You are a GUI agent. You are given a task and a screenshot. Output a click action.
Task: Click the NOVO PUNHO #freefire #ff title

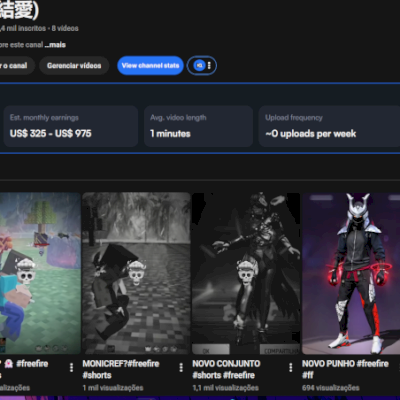click(x=345, y=369)
